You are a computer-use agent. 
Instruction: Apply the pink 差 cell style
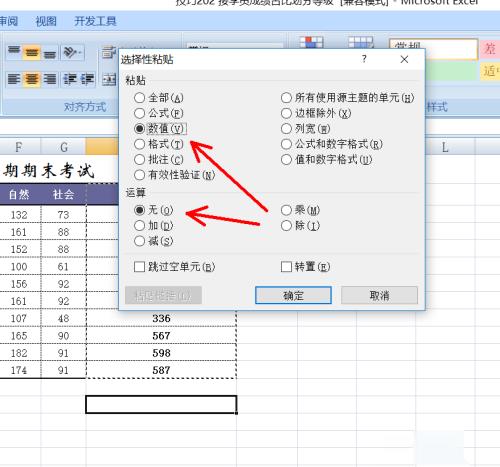tap(490, 49)
